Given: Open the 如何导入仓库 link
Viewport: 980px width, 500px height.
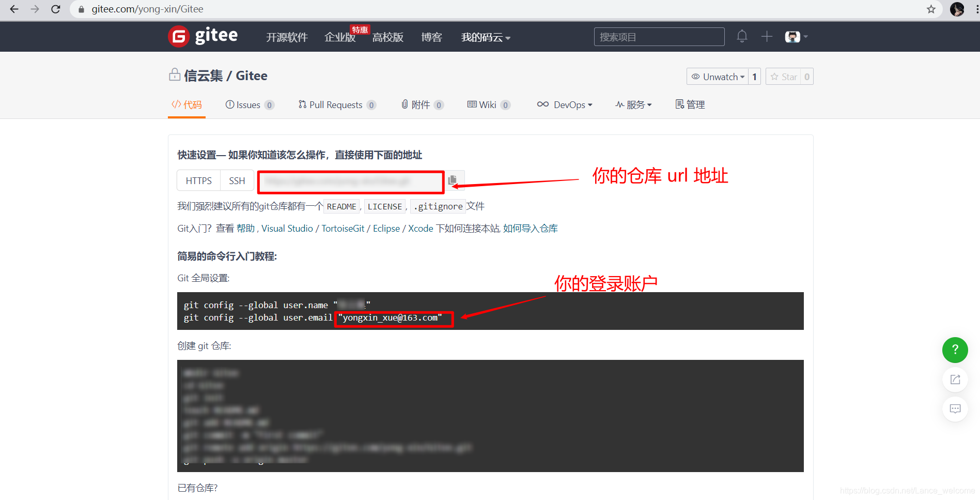Looking at the screenshot, I should tap(531, 228).
